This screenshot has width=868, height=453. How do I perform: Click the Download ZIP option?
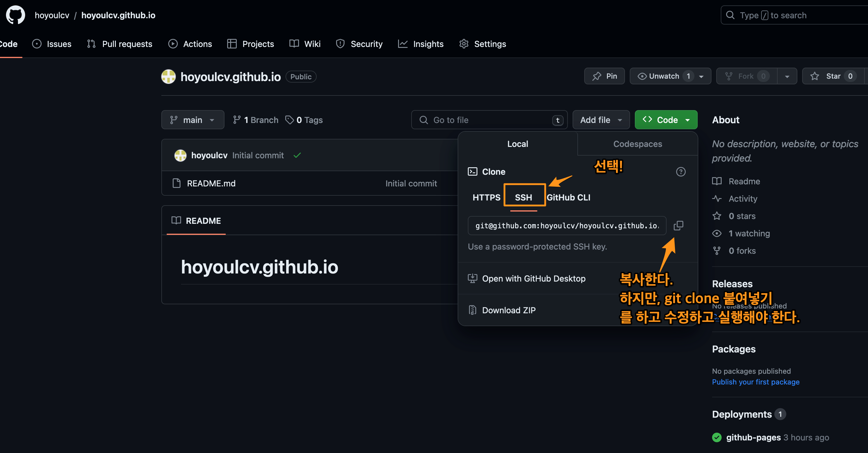(x=509, y=310)
